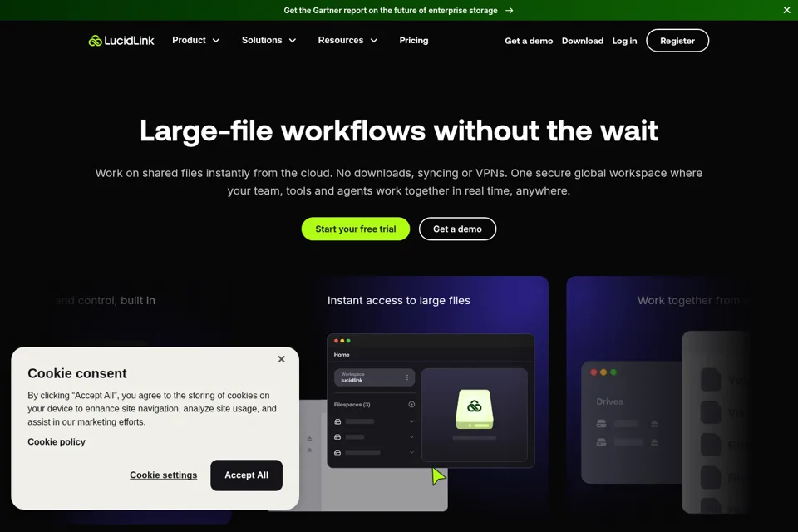Open Cookie settings
The height and width of the screenshot is (532, 798).
(164, 475)
